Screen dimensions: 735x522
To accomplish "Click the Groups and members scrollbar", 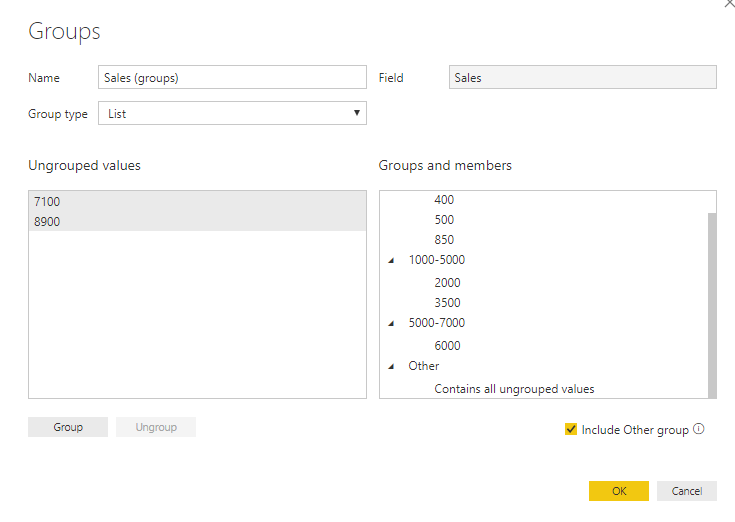I will tap(712, 305).
